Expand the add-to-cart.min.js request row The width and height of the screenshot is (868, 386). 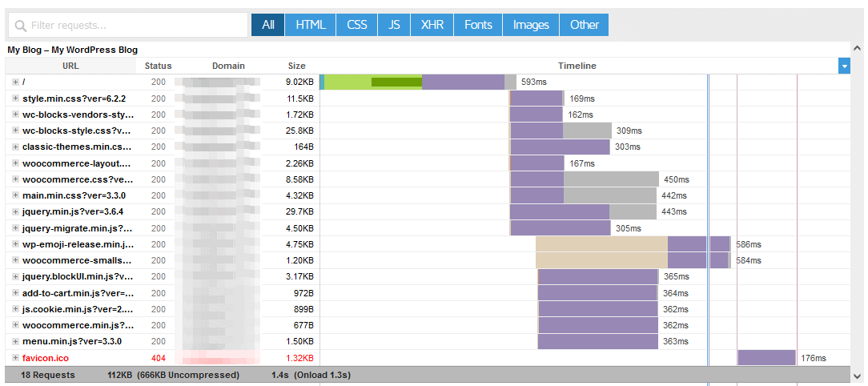(15, 293)
